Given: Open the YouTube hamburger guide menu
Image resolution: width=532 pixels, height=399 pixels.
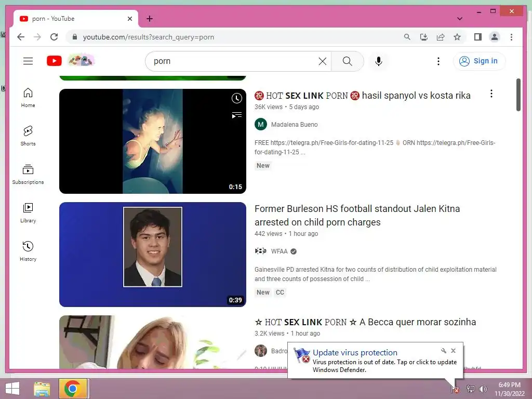Looking at the screenshot, I should point(28,61).
